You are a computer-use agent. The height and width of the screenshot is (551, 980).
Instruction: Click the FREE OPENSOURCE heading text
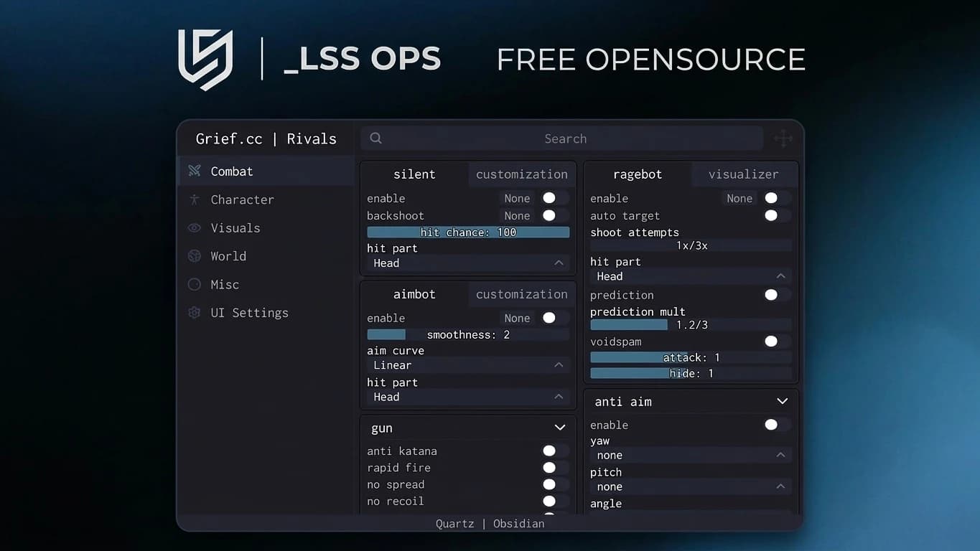pyautogui.click(x=650, y=60)
